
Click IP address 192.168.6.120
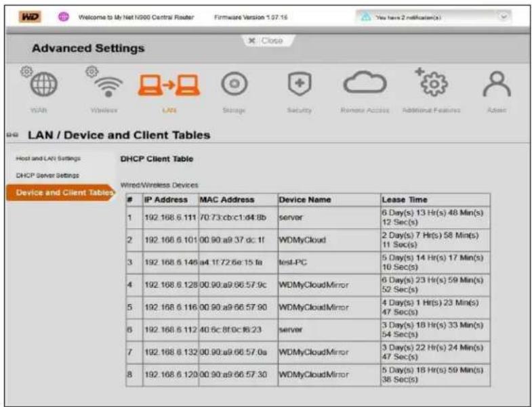pos(171,374)
